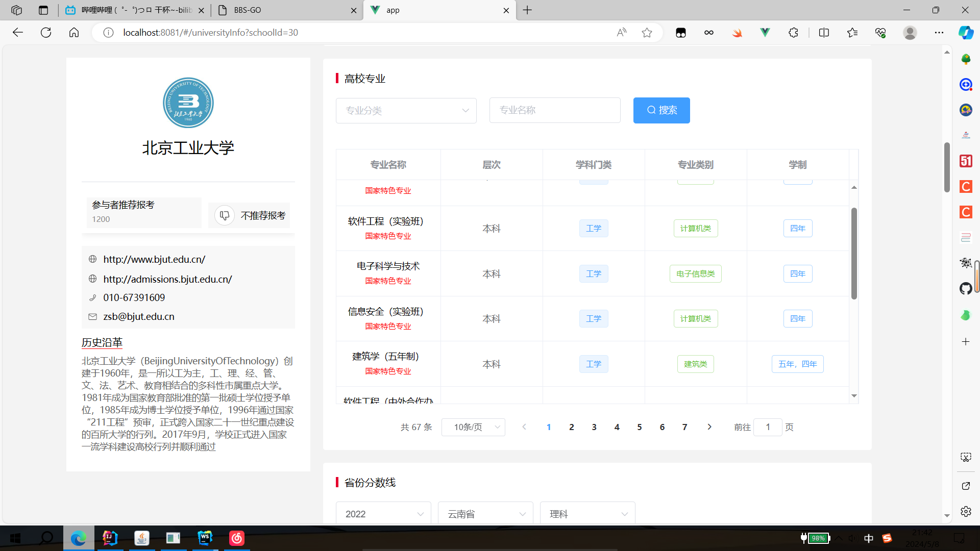
Task: Click the 五年, 四年 tag
Action: pos(798,364)
